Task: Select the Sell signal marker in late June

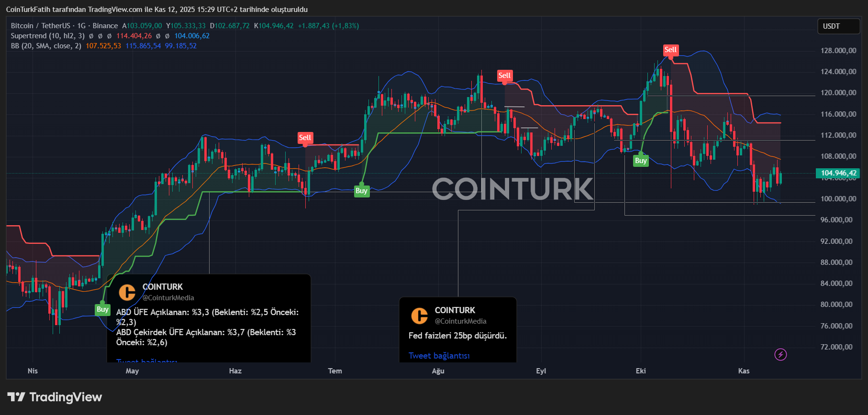Action: click(x=305, y=138)
